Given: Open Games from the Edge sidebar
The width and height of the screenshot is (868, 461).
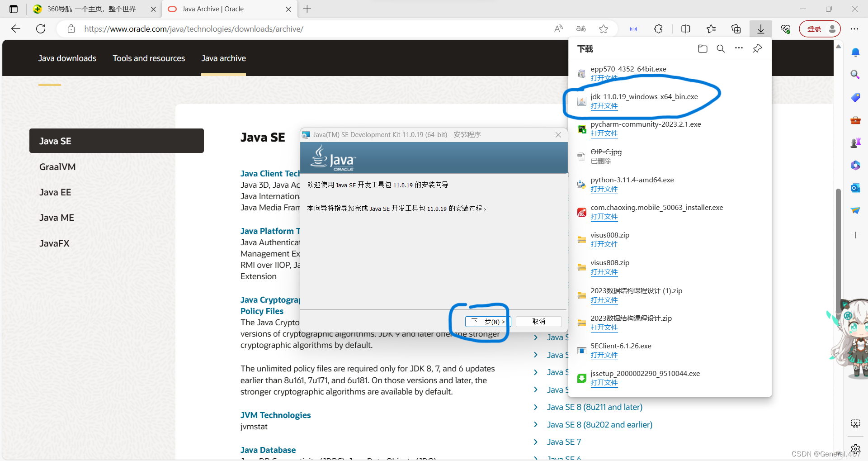Looking at the screenshot, I should tap(855, 143).
